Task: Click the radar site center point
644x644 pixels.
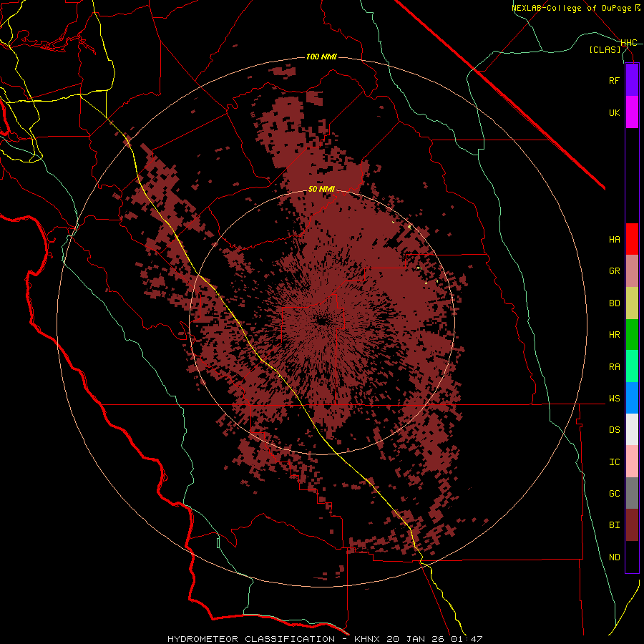Action: pyautogui.click(x=321, y=321)
